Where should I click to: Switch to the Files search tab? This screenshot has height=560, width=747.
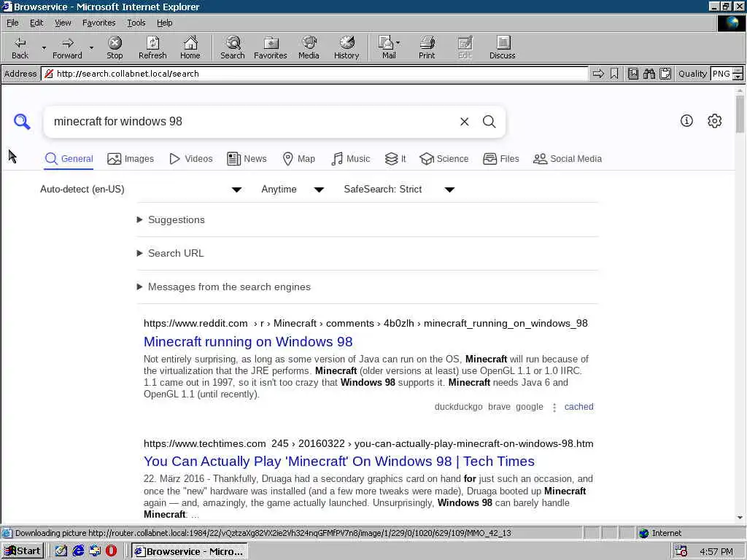click(x=500, y=159)
